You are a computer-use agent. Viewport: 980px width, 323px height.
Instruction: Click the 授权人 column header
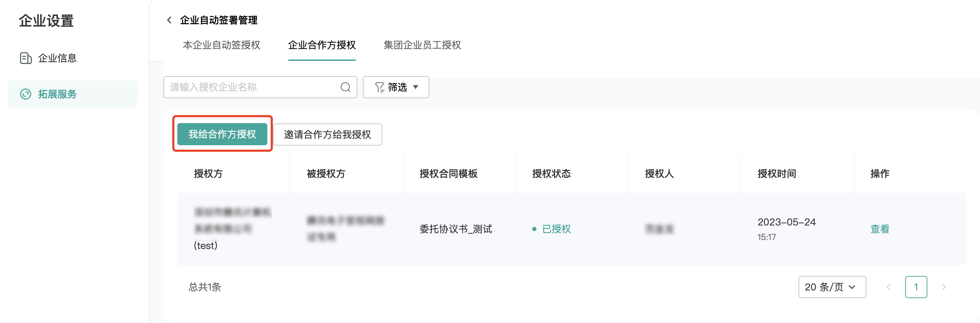pos(659,174)
